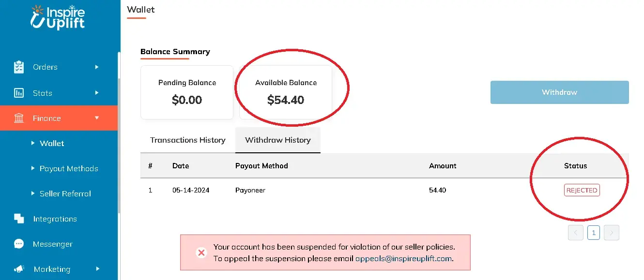Click page number 1 in pagination

594,233
